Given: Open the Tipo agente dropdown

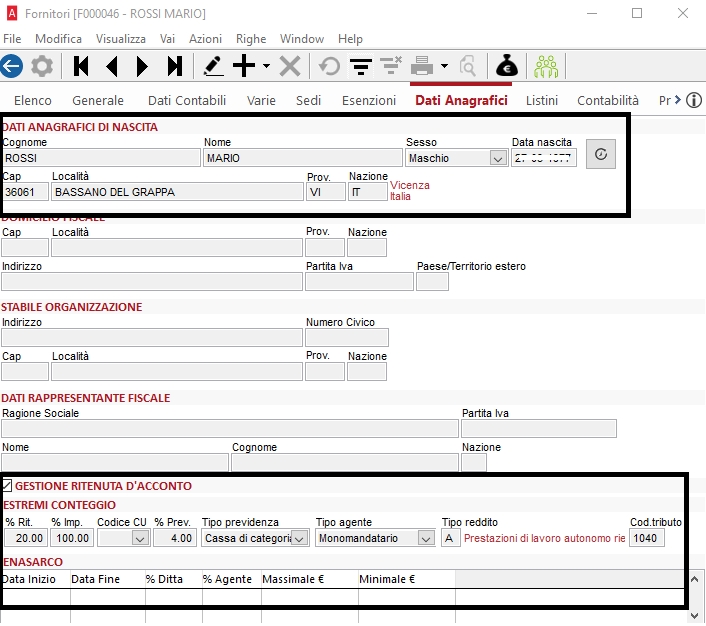Looking at the screenshot, I should (425, 538).
